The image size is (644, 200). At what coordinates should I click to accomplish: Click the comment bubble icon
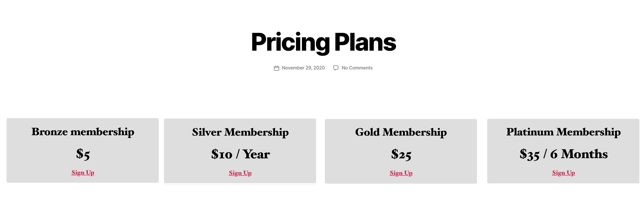click(x=336, y=68)
